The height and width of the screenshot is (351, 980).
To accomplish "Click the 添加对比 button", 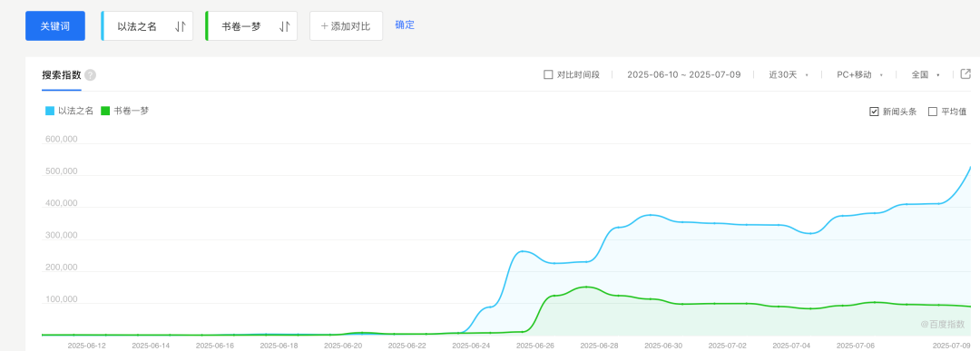I will click(x=347, y=25).
